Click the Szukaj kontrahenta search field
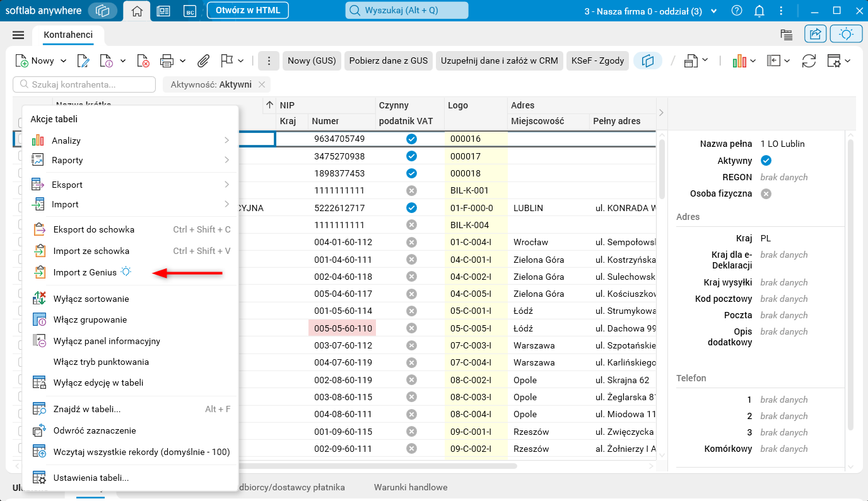Image resolution: width=868 pixels, height=501 pixels. click(x=84, y=84)
